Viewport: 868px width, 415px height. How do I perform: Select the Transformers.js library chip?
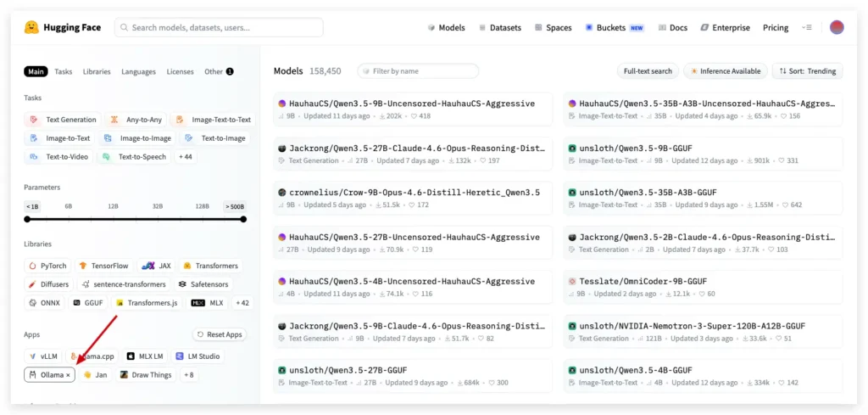click(147, 303)
